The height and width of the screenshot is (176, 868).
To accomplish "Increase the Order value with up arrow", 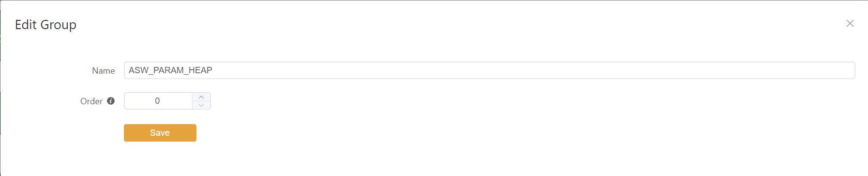I will coord(201,97).
